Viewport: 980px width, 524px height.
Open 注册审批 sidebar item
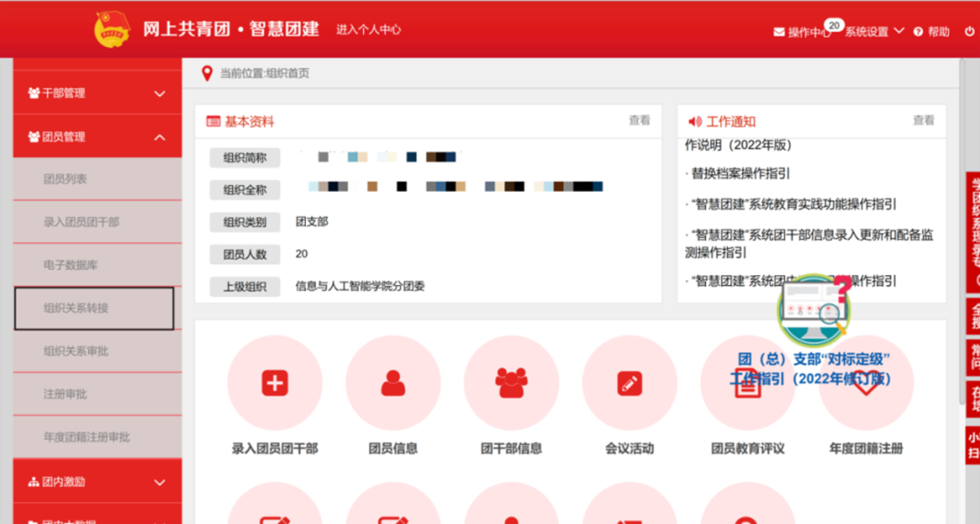(x=97, y=394)
